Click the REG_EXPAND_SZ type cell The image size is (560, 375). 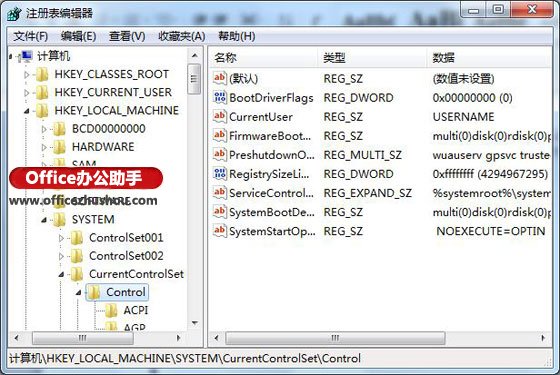point(368,193)
